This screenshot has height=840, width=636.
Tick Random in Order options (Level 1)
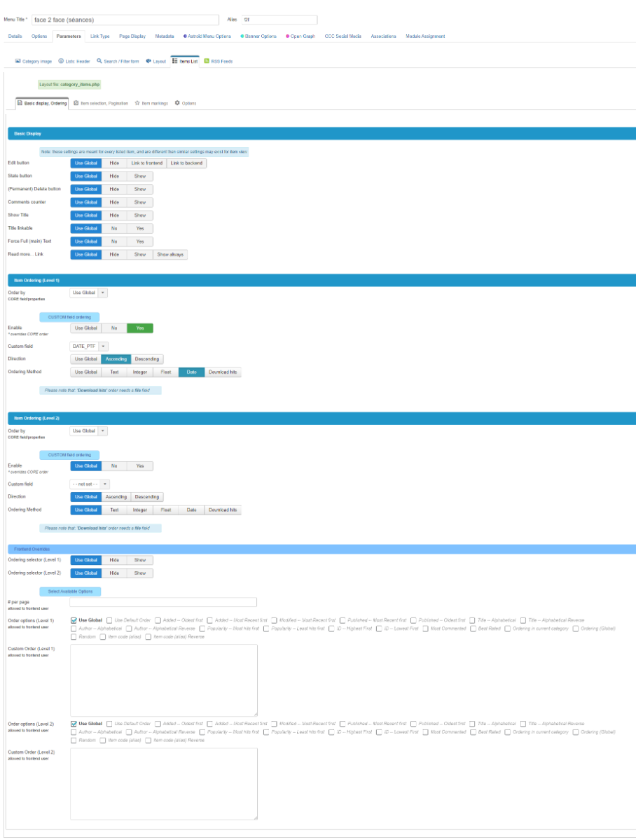pos(74,637)
